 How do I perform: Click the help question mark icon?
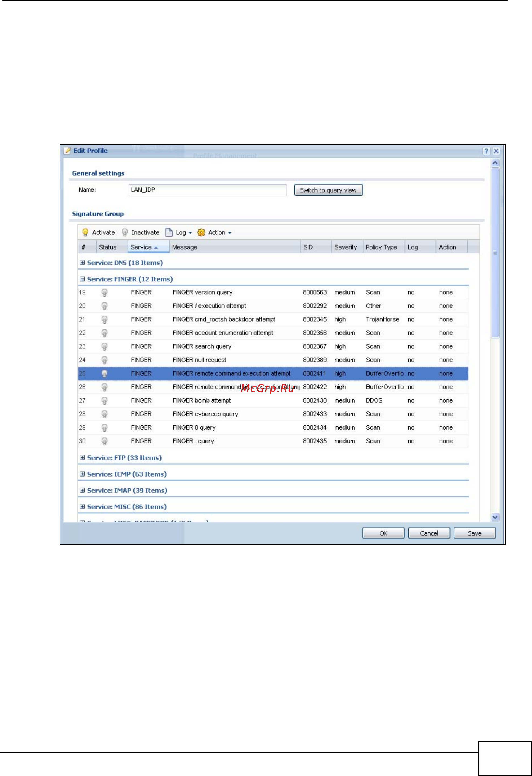pyautogui.click(x=486, y=151)
